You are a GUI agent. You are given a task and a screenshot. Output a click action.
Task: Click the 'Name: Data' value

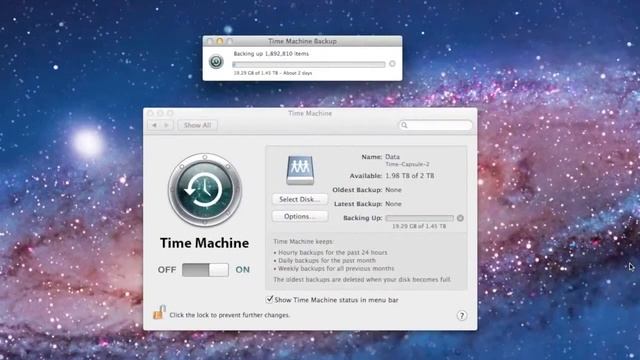392,157
